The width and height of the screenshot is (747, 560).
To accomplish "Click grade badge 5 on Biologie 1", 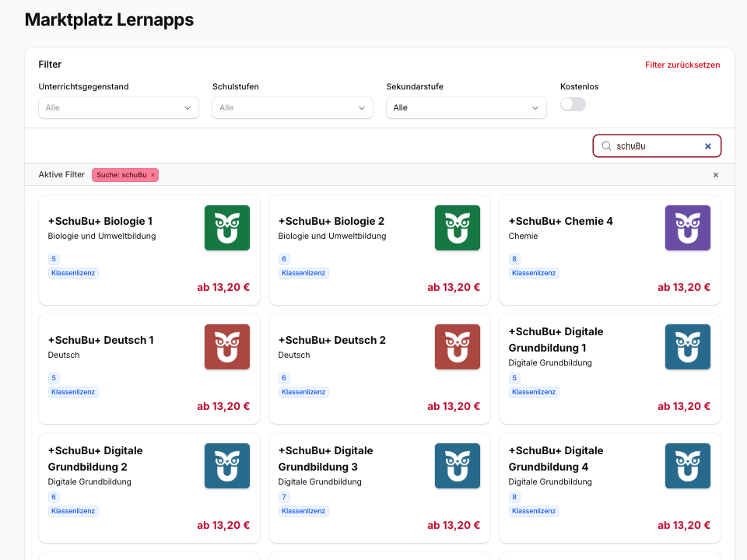I will click(x=54, y=259).
